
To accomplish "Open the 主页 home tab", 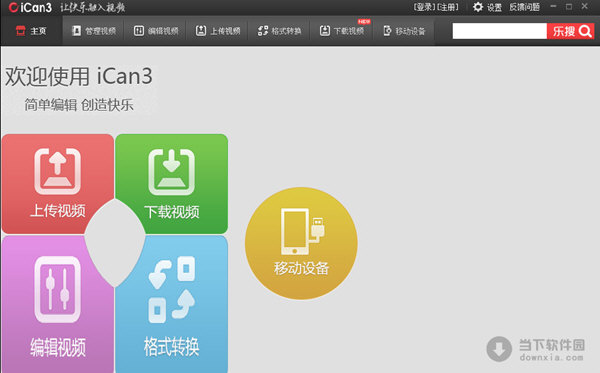I will [x=31, y=31].
